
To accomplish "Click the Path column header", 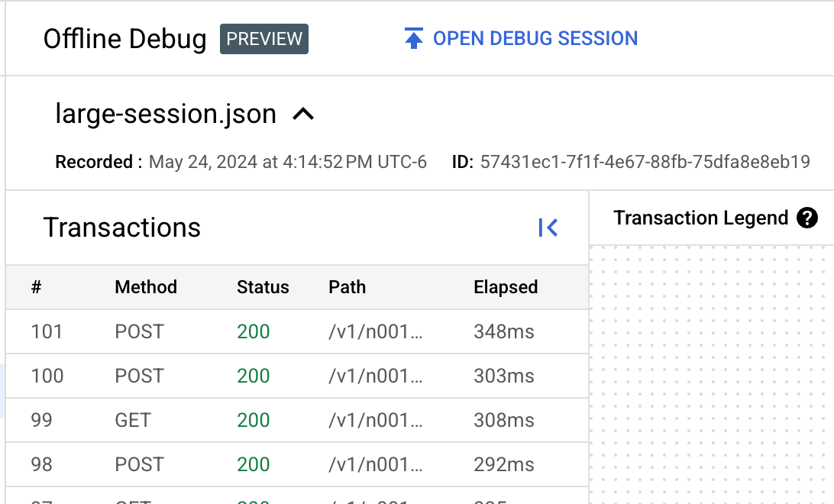I will (x=347, y=287).
